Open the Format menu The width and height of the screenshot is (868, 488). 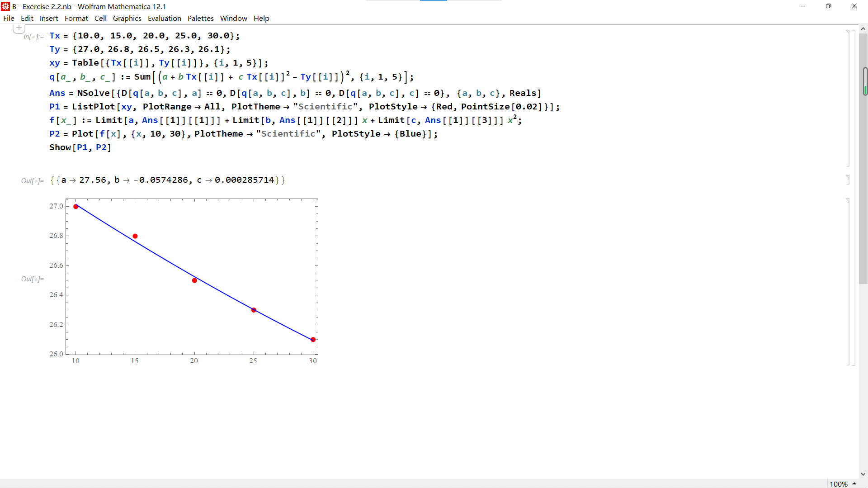tap(76, 18)
